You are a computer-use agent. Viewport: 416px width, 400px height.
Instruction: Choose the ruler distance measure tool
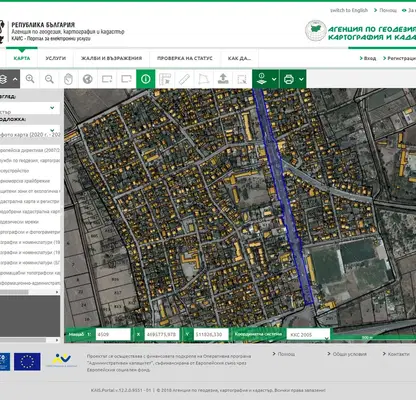tap(184, 79)
